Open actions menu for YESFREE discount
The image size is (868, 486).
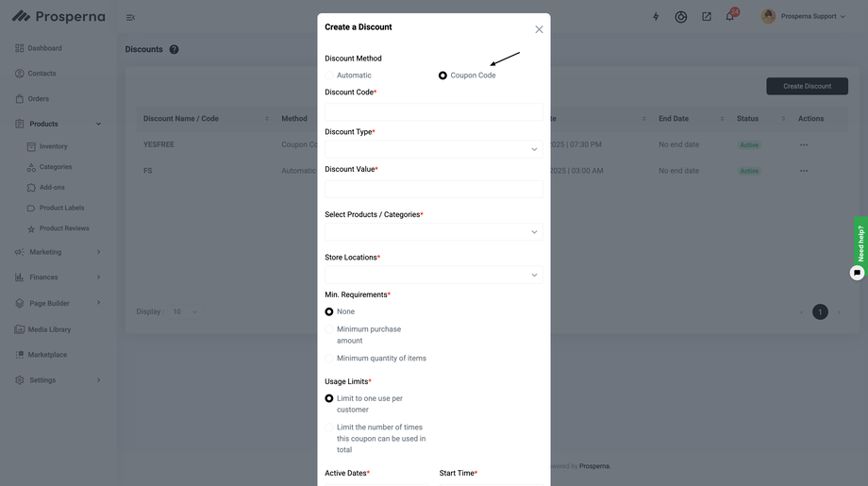click(x=804, y=144)
